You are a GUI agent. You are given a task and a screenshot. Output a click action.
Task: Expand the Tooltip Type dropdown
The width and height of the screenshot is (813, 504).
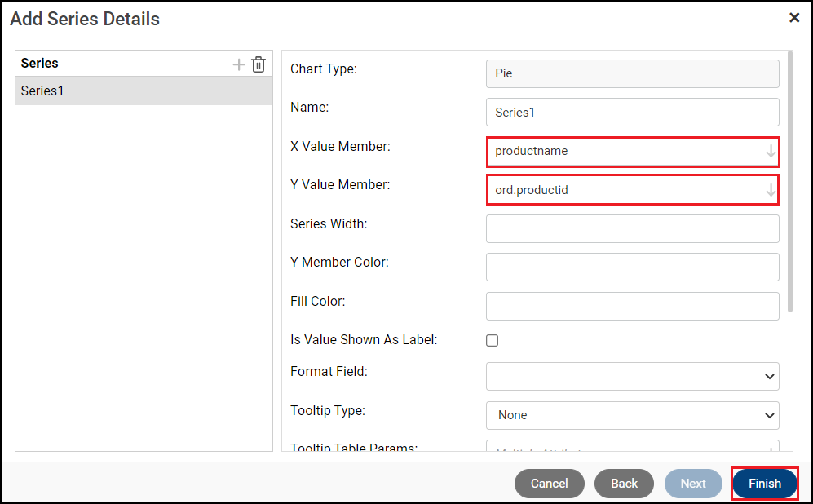pos(632,415)
